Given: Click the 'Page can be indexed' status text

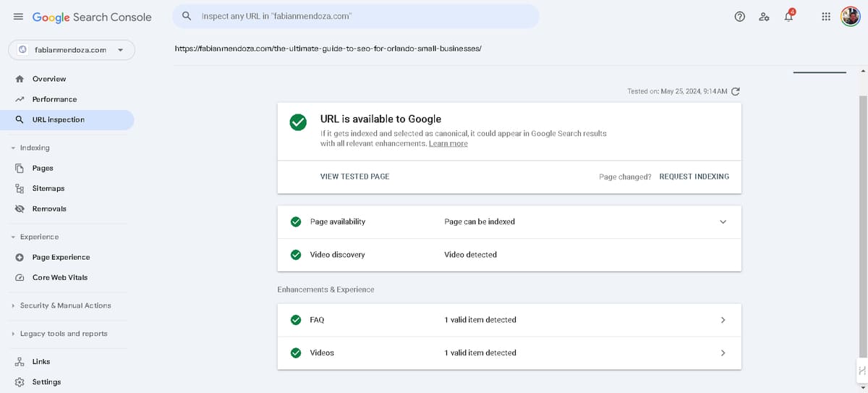Looking at the screenshot, I should point(480,221).
